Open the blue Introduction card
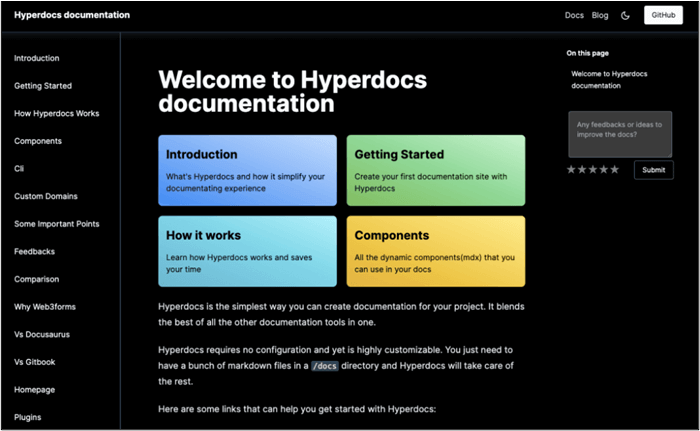 point(247,170)
